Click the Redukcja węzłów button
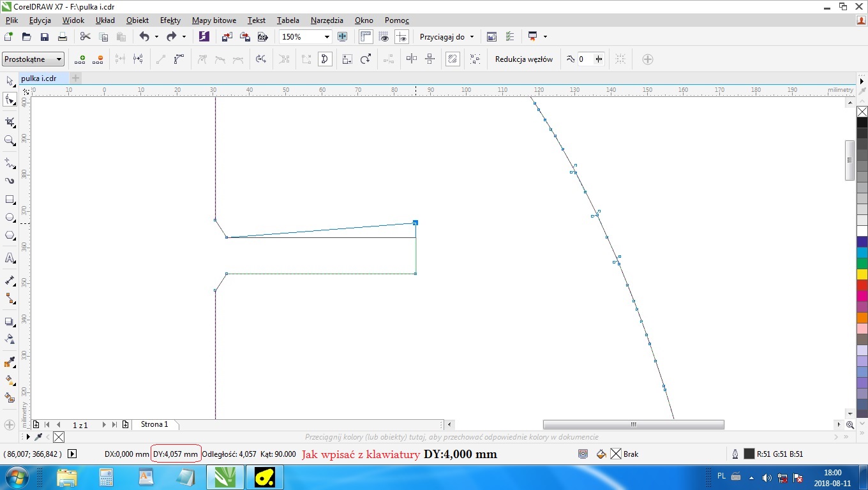This screenshot has height=490, width=868. (x=524, y=59)
